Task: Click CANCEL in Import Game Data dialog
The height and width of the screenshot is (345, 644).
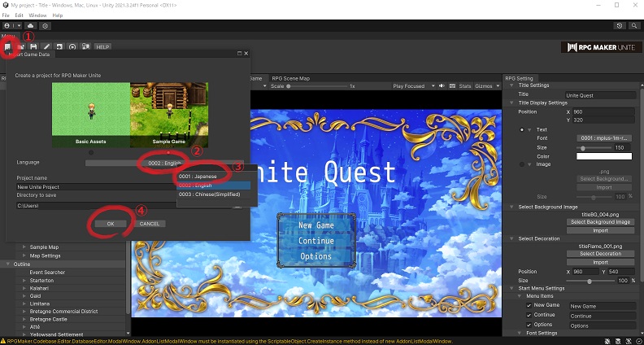Action: (149, 224)
